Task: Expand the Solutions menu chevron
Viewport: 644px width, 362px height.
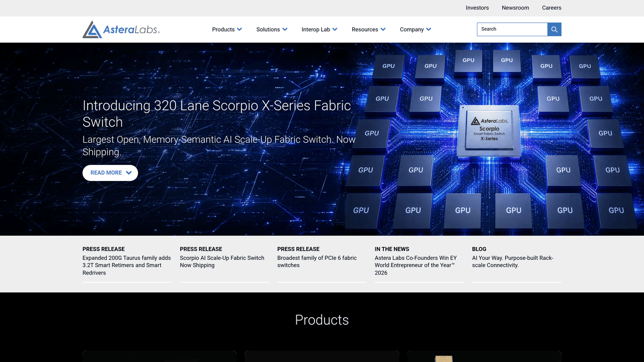Action: (x=285, y=29)
